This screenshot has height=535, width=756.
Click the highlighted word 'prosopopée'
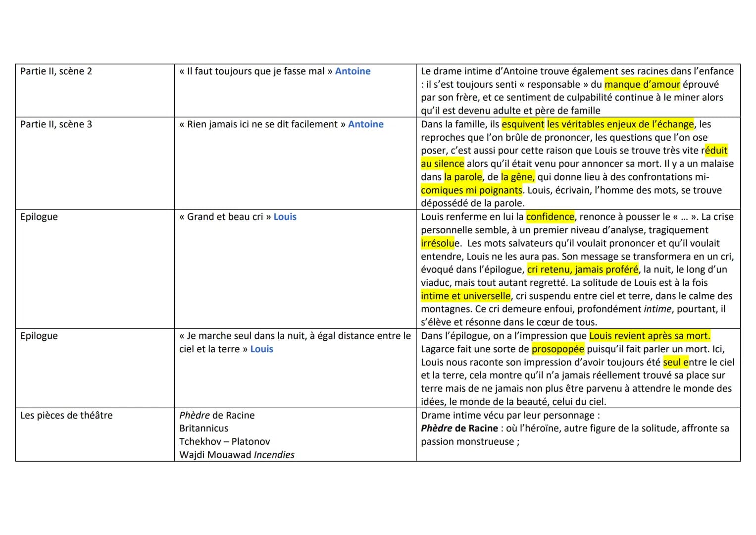click(558, 349)
